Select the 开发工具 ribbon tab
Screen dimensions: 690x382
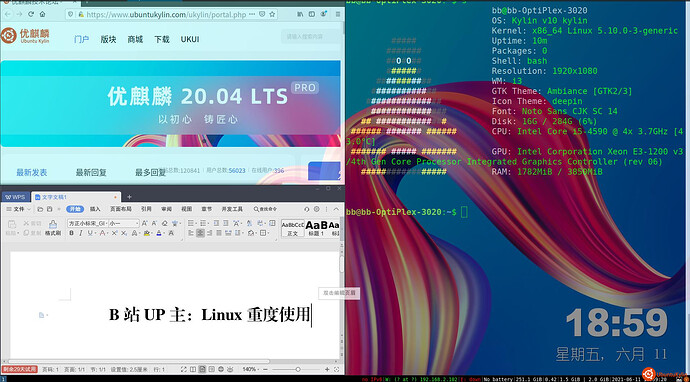[232, 209]
